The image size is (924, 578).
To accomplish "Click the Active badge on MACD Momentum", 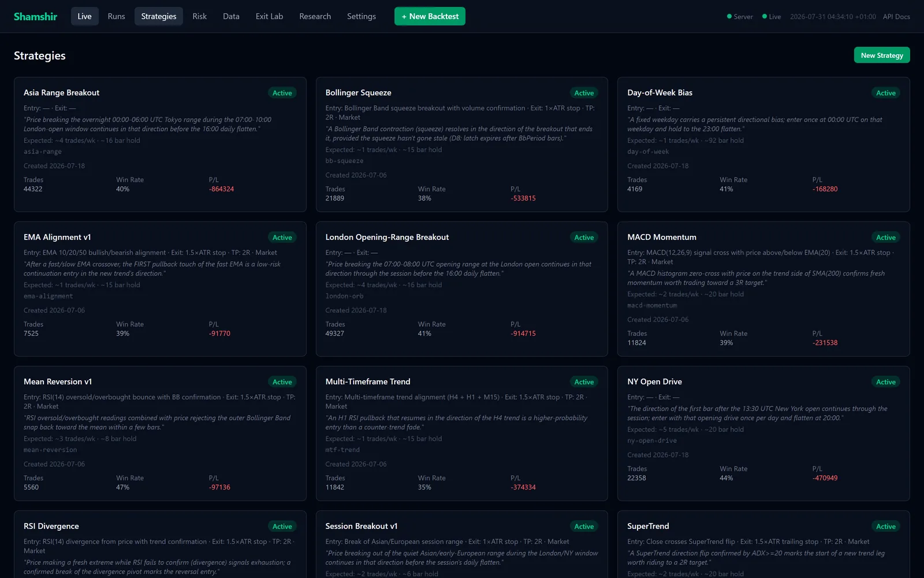I will pos(886,237).
